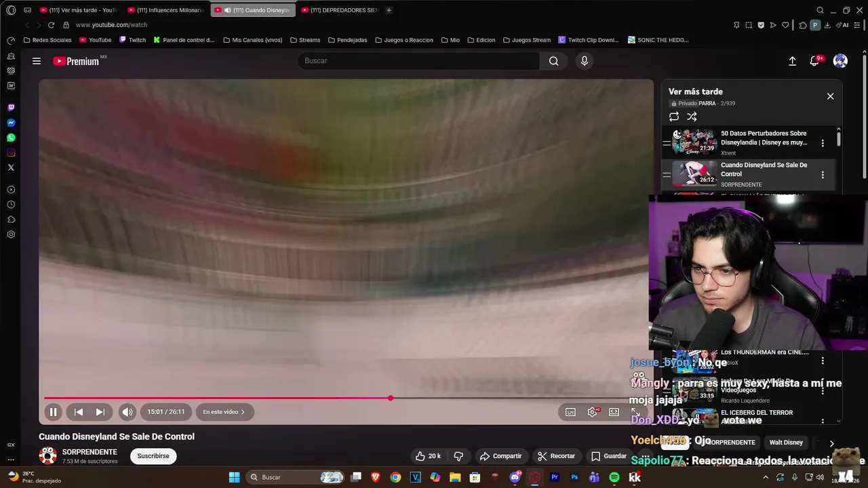
Task: Open browser history clock in sidebar
Action: pos(11,205)
